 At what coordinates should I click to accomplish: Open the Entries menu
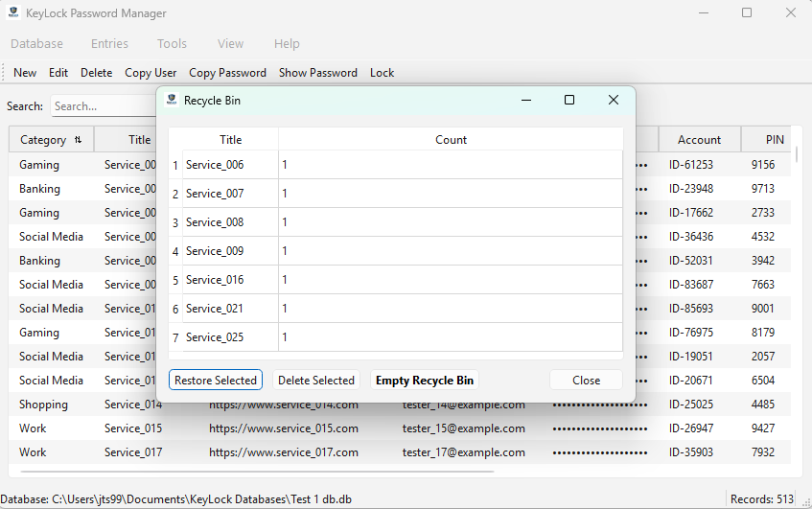pos(109,44)
